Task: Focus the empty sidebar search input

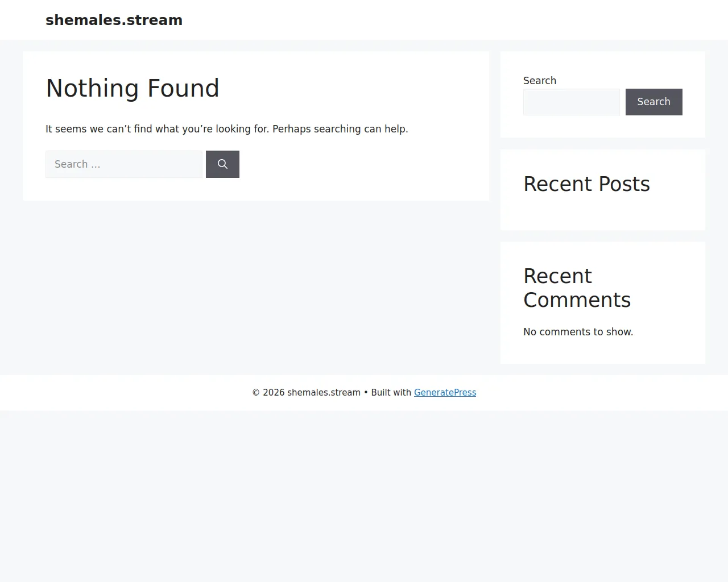Action: tap(571, 102)
